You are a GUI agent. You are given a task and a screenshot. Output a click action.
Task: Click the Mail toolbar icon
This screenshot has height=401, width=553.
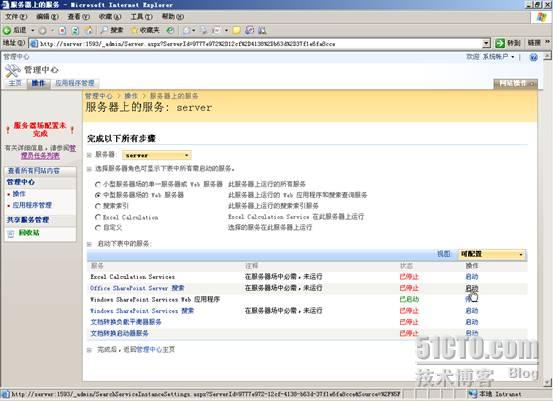[187, 31]
